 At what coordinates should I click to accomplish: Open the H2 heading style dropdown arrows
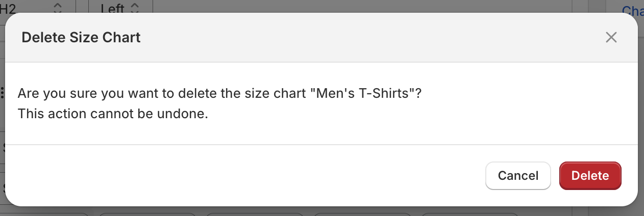click(x=58, y=7)
